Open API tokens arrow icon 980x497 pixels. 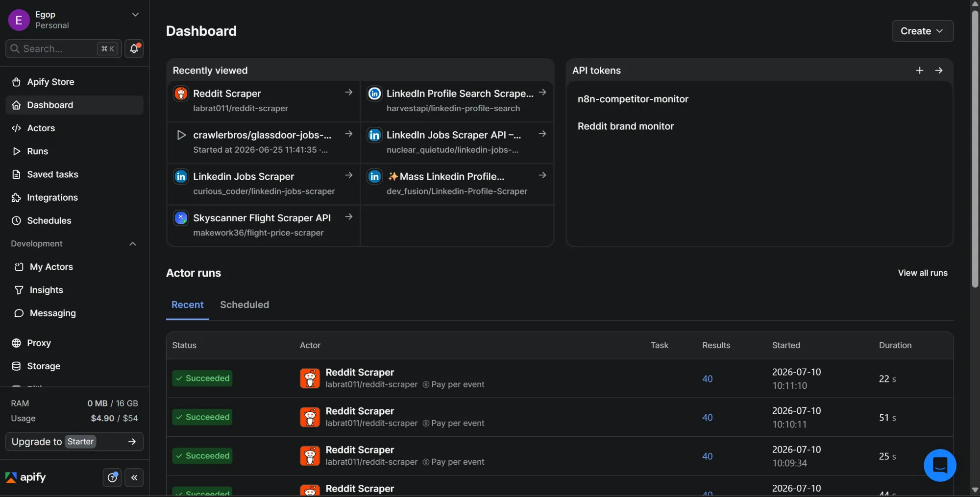coord(939,71)
